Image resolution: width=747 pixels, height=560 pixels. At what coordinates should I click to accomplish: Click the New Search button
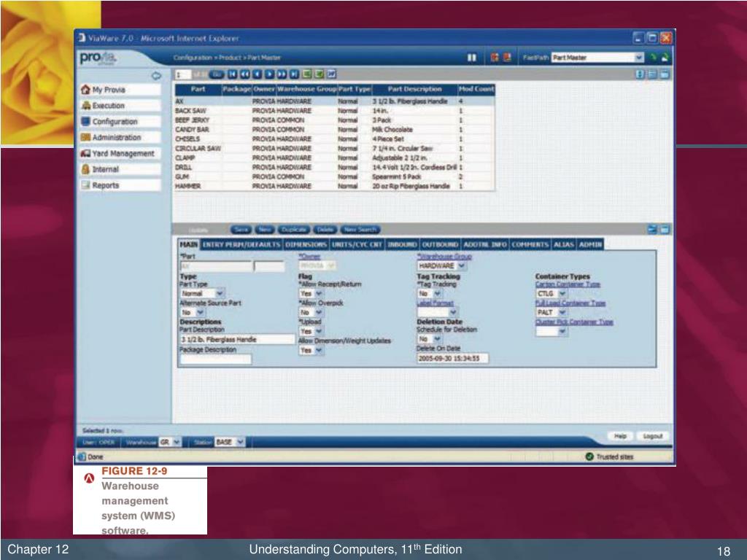[360, 230]
